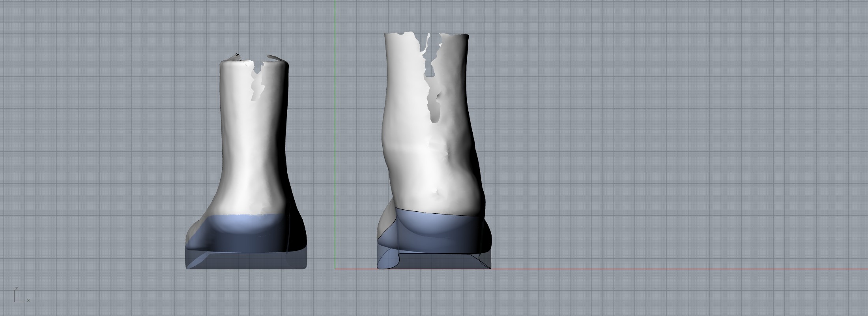Click the green vertical Z axis line
Image resolution: width=868 pixels, height=316 pixels.
click(335, 118)
